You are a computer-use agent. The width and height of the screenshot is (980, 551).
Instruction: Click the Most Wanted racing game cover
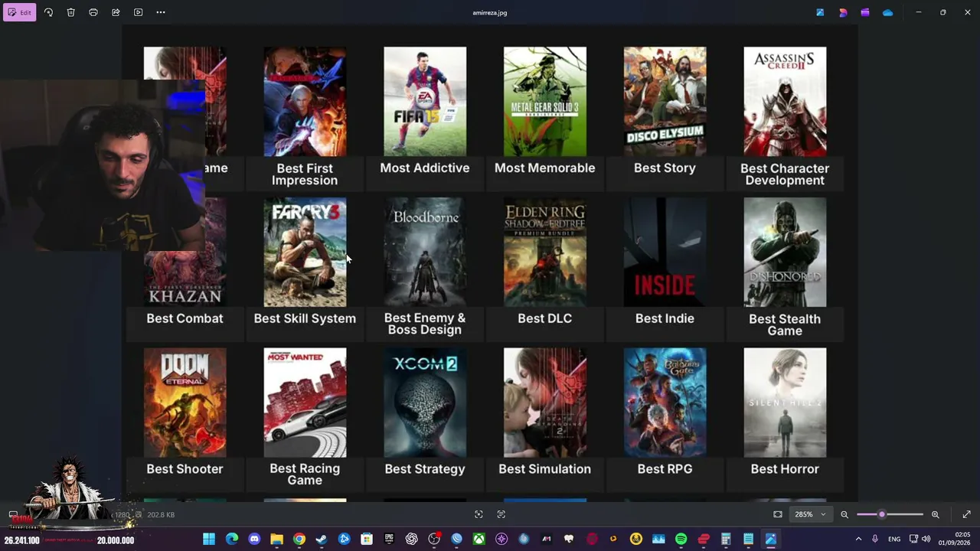(305, 403)
